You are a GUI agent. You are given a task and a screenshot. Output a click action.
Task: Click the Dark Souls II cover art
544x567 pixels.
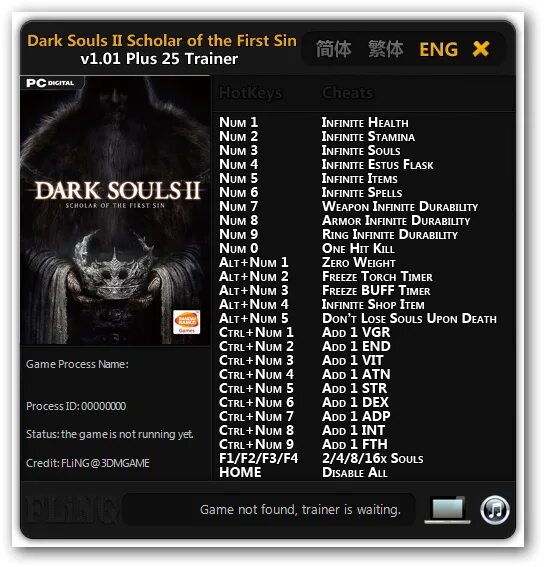click(115, 210)
